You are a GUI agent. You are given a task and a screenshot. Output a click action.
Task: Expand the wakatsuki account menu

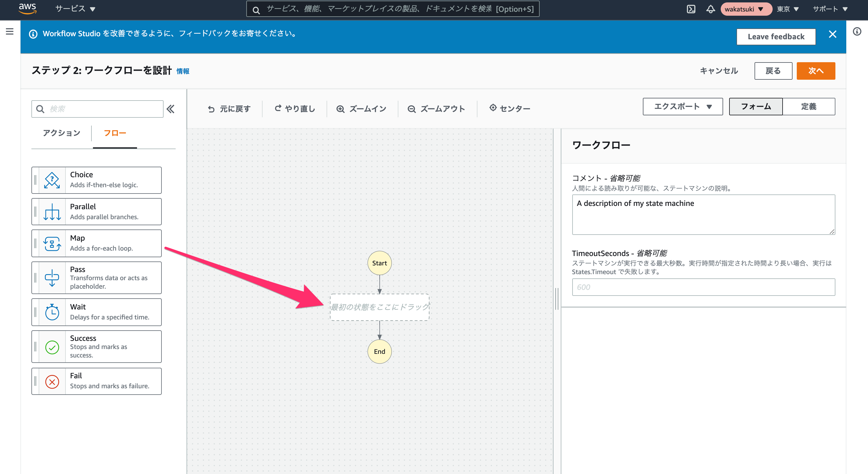[x=745, y=9]
